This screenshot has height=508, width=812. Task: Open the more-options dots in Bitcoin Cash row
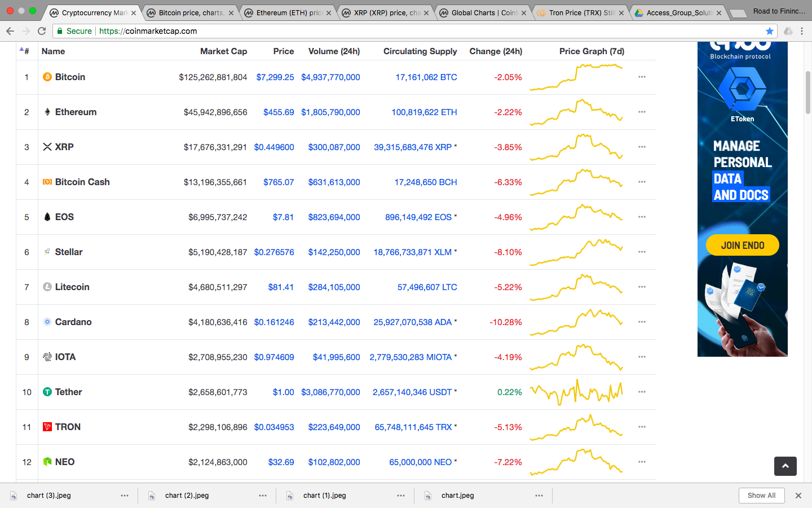(642, 182)
